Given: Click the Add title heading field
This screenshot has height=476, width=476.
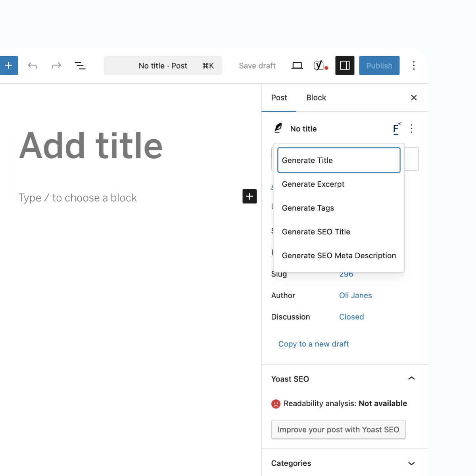Looking at the screenshot, I should (91, 146).
